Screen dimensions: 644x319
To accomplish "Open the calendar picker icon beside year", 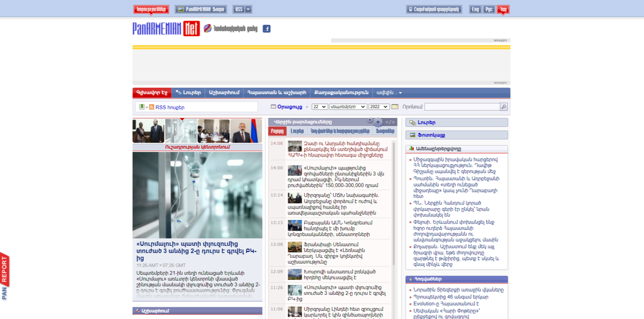I will click(395, 107).
